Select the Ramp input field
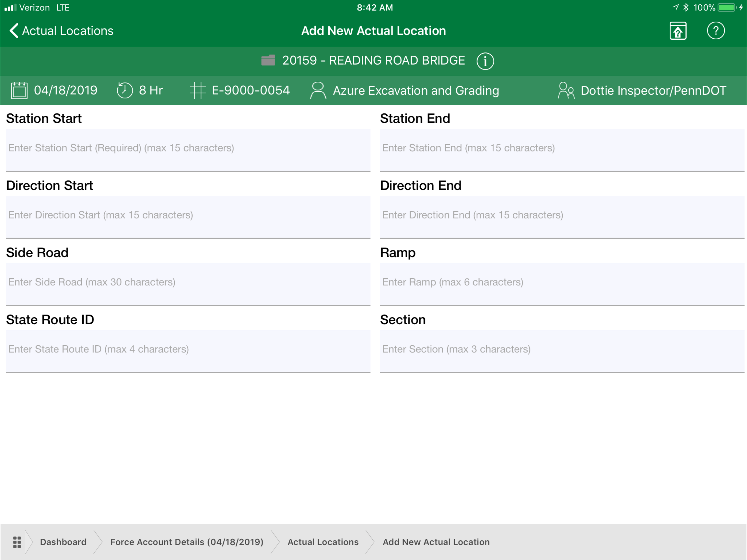The image size is (747, 560). pyautogui.click(x=562, y=284)
